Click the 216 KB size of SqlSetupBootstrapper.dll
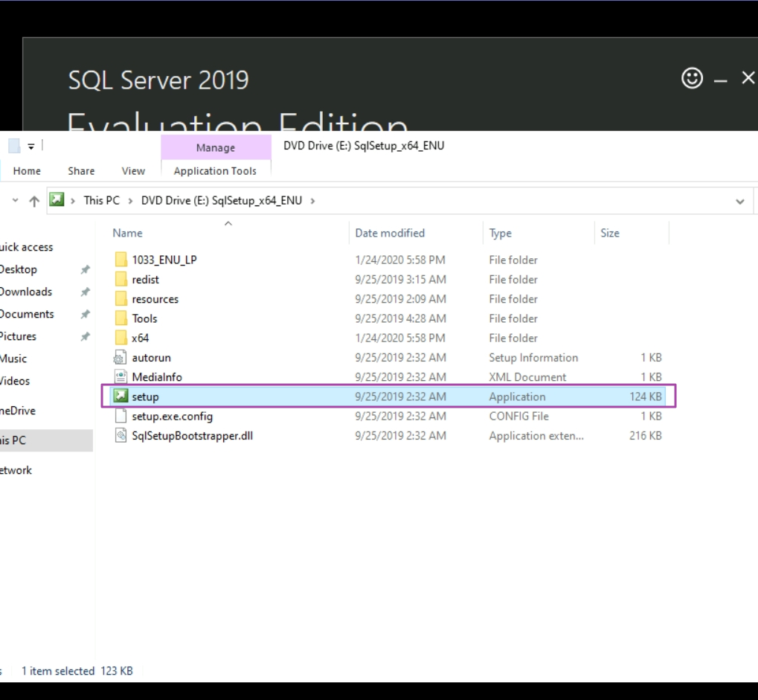Viewport: 758px width, 700px height. [x=646, y=436]
